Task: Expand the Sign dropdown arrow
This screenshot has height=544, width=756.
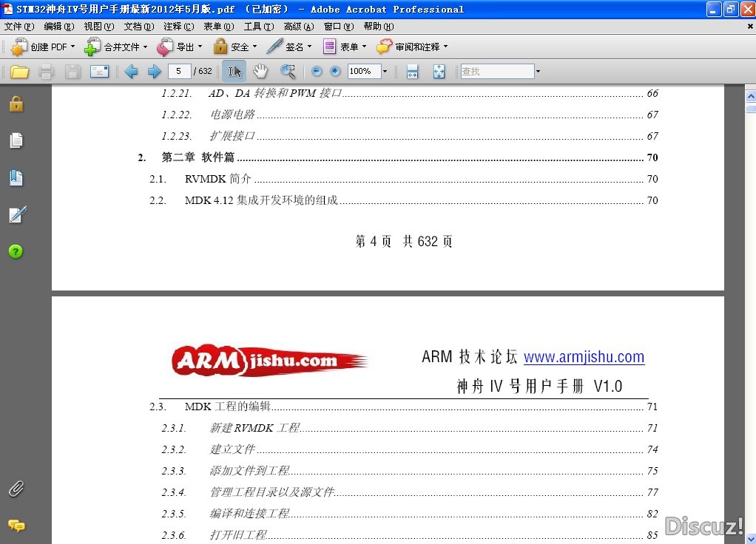Action: click(x=309, y=47)
